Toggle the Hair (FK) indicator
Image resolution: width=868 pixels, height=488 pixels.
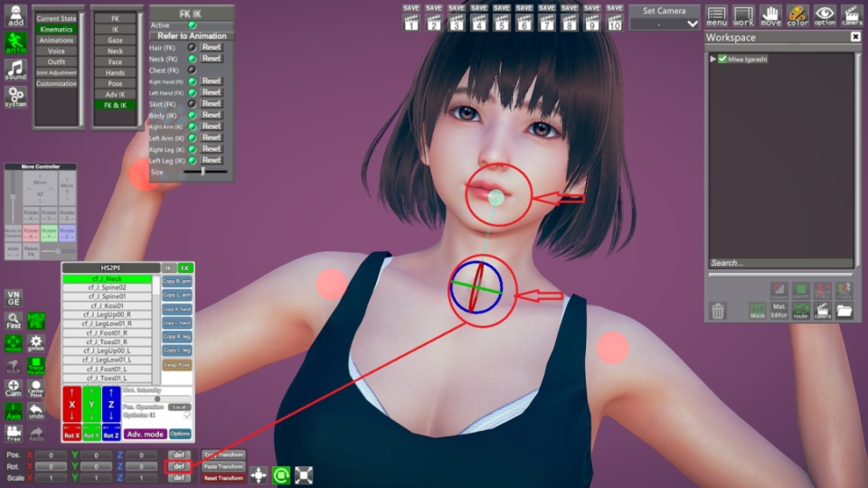192,47
